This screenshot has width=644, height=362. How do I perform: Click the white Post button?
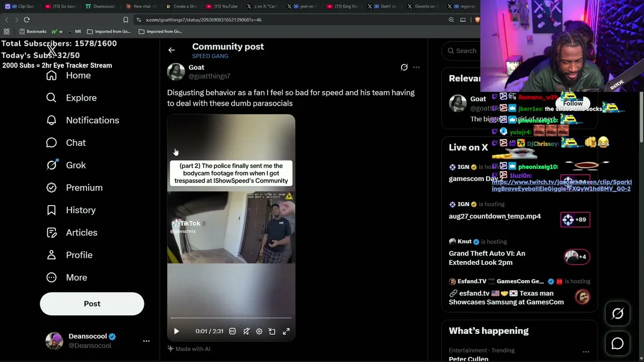coord(92,304)
